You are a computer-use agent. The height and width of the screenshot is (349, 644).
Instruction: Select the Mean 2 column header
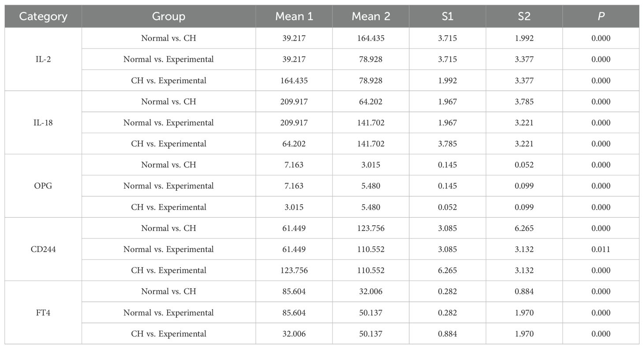(371, 17)
